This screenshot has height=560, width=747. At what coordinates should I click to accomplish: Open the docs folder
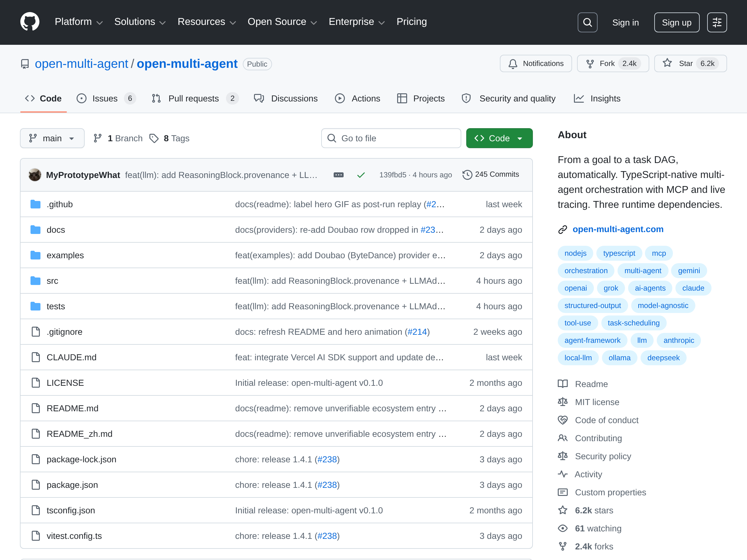(x=56, y=230)
